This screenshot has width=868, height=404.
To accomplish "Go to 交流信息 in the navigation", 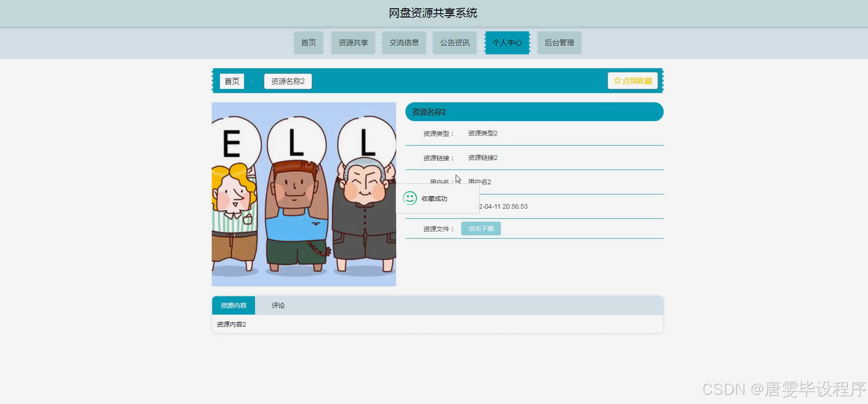I will [404, 43].
